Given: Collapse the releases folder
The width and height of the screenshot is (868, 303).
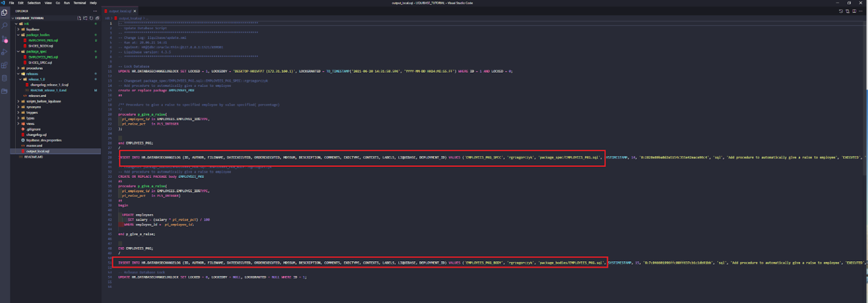Looking at the screenshot, I should 55,73.
